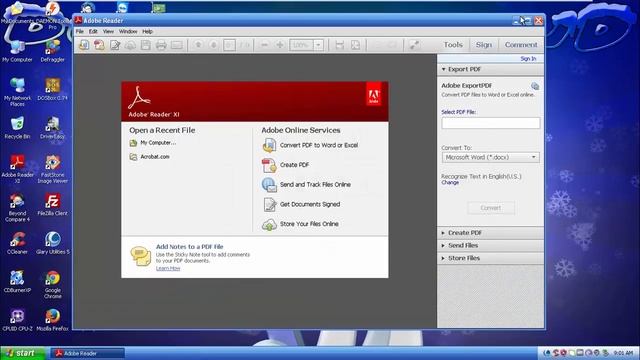Click the Learn How link
Screen dimensions: 640x360
click(x=168, y=268)
